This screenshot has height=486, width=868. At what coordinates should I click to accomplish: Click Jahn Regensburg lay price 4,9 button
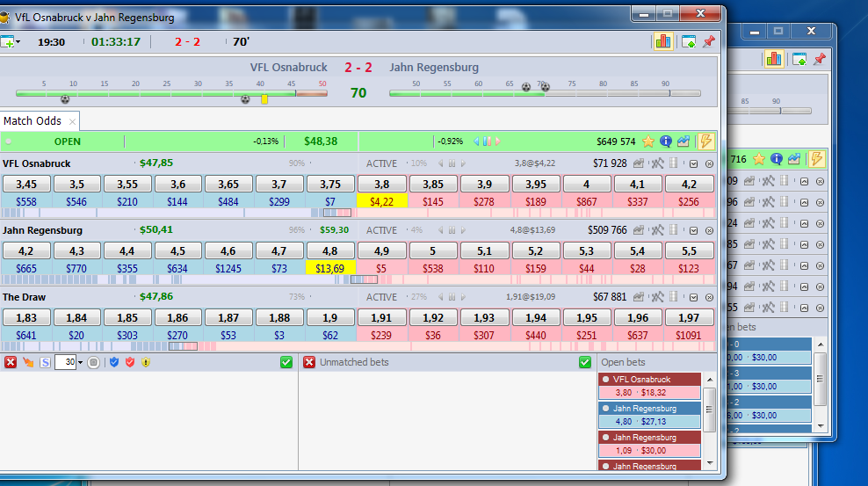[x=381, y=250]
